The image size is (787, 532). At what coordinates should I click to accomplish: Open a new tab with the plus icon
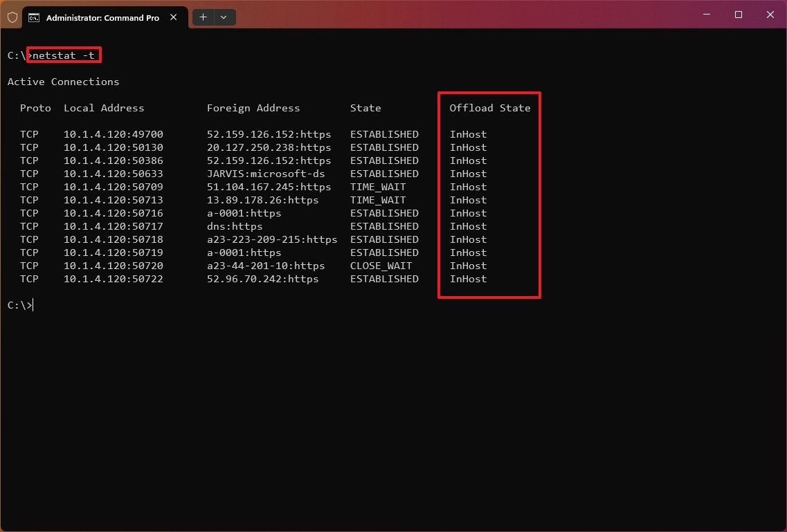pos(203,17)
